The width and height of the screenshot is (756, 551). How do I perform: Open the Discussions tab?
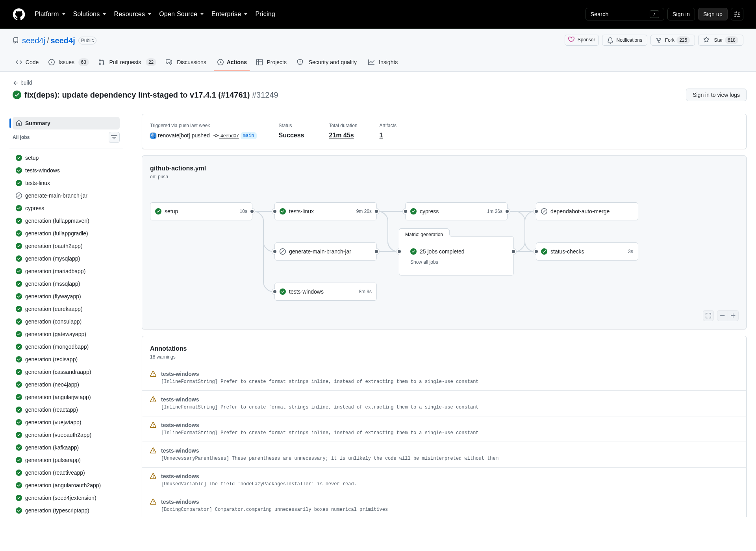click(x=186, y=62)
